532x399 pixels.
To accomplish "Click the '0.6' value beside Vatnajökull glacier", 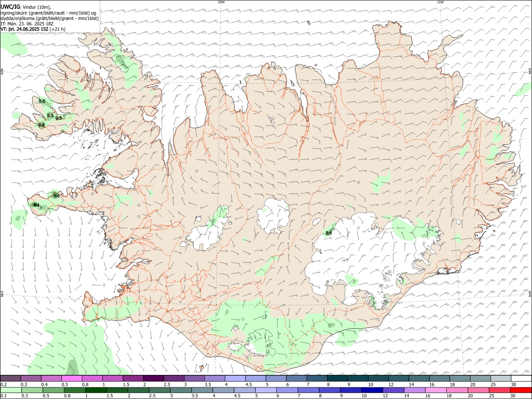I will click(x=329, y=233).
